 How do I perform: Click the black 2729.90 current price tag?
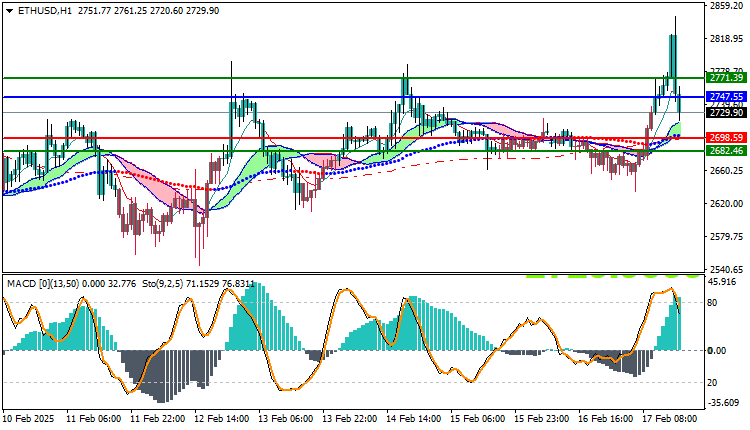(726, 112)
